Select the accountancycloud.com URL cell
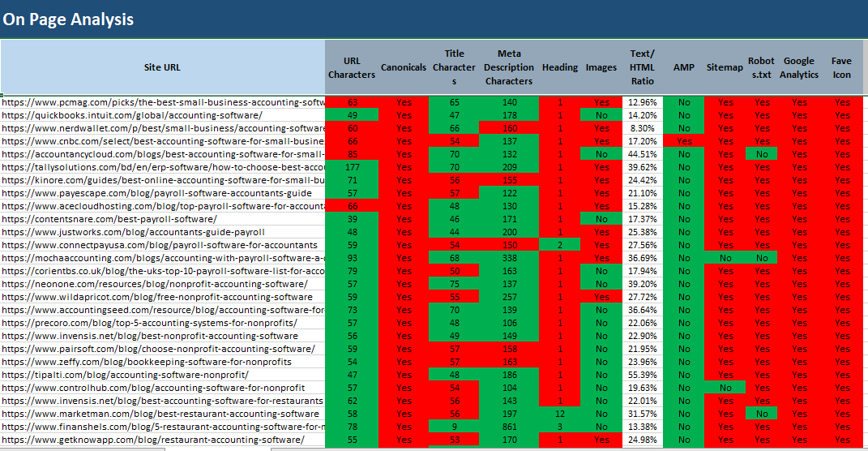Screen dimensions: 868x451 click(x=163, y=154)
